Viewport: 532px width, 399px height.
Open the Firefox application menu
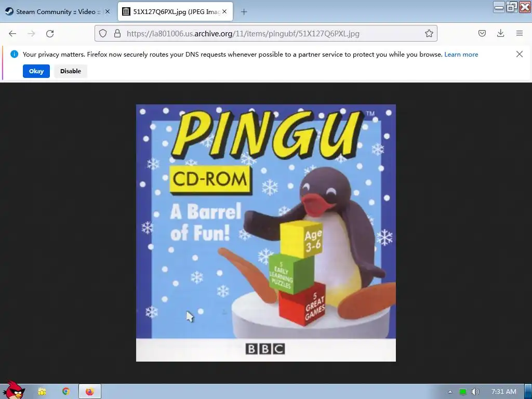(x=519, y=33)
